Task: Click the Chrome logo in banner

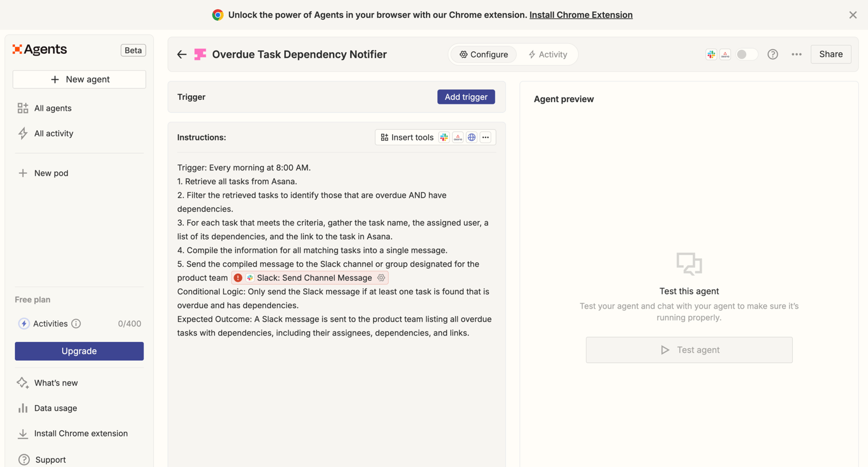Action: pos(218,15)
